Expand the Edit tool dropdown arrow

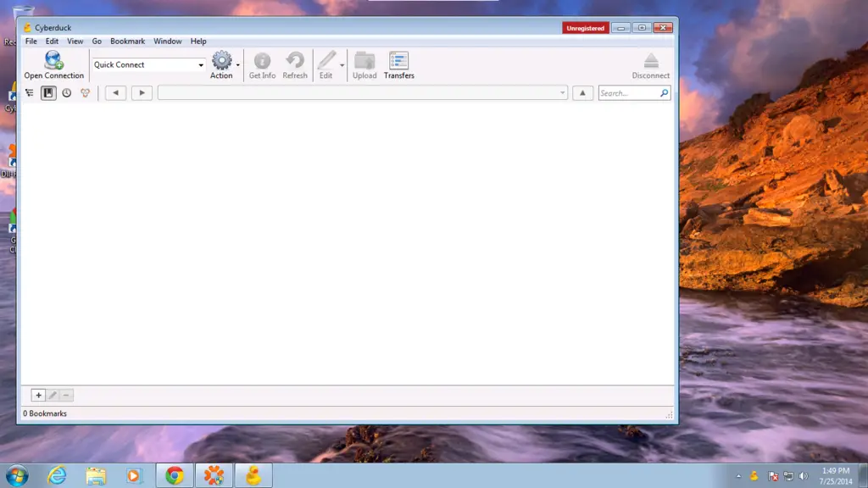342,65
